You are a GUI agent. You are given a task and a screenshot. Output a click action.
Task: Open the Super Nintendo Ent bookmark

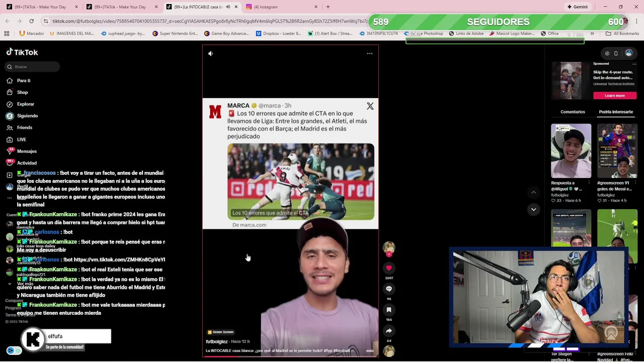pyautogui.click(x=174, y=34)
